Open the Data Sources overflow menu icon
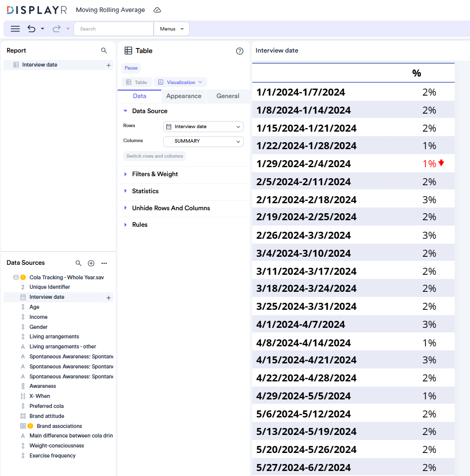The height and width of the screenshot is (476, 470). 104,263
